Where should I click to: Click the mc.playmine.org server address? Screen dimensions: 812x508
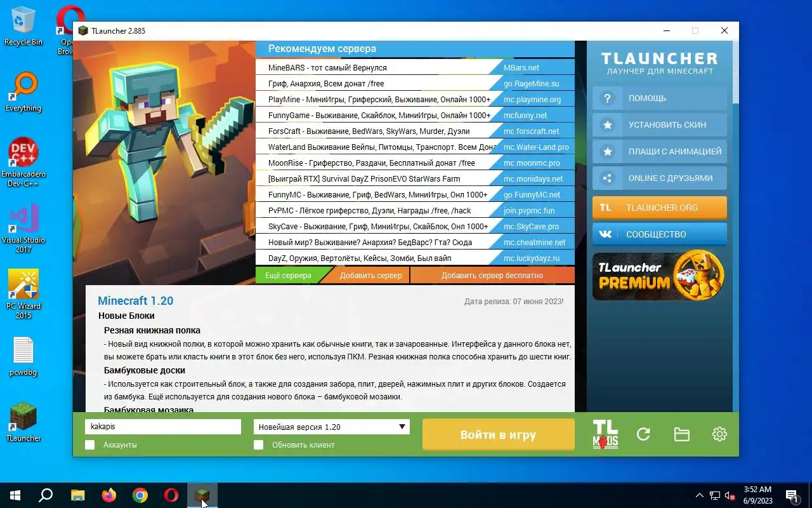click(x=532, y=100)
